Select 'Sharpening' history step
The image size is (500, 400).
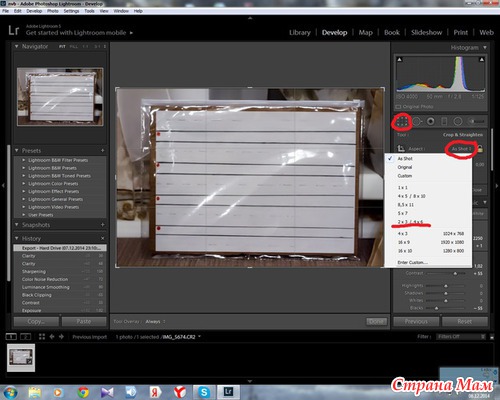click(x=60, y=272)
